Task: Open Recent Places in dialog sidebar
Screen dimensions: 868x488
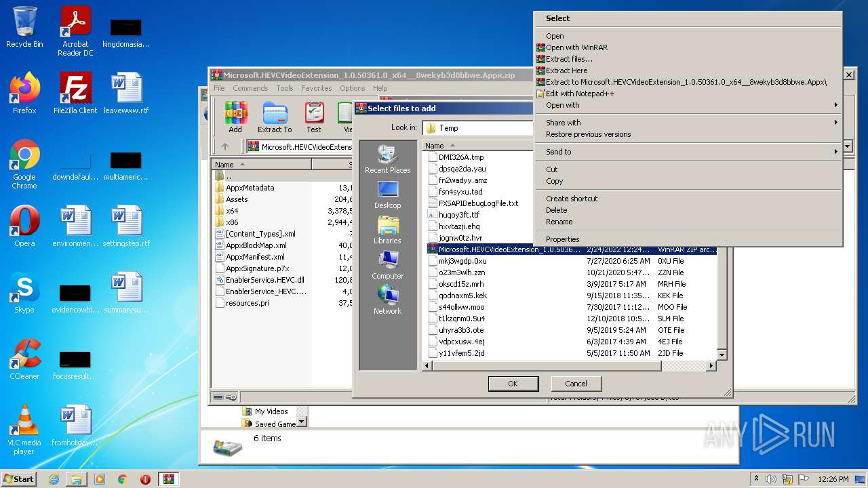Action: (x=388, y=159)
